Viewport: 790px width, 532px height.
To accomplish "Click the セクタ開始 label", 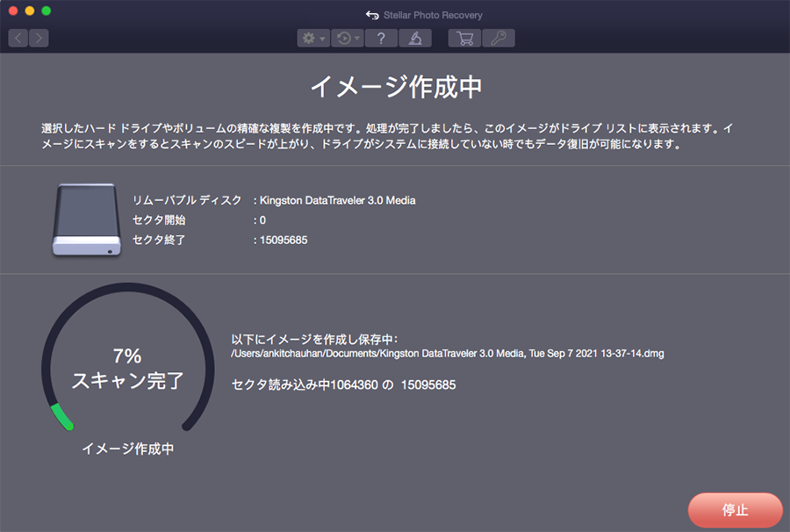I will click(159, 220).
